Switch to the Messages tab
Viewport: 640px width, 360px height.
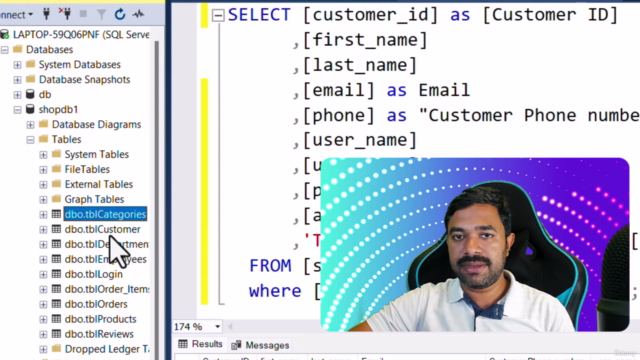(x=260, y=345)
